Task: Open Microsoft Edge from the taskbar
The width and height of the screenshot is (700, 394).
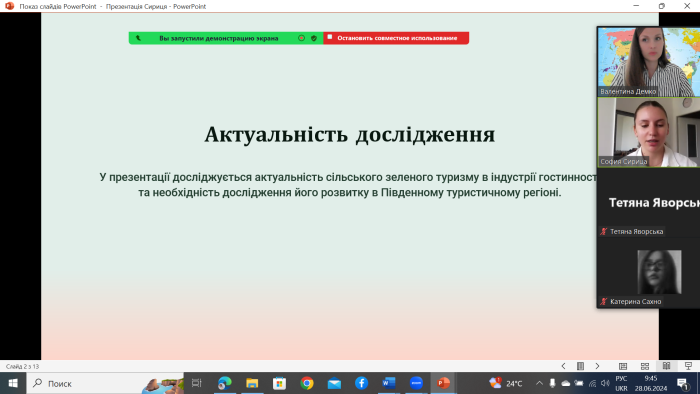Action: (x=225, y=383)
